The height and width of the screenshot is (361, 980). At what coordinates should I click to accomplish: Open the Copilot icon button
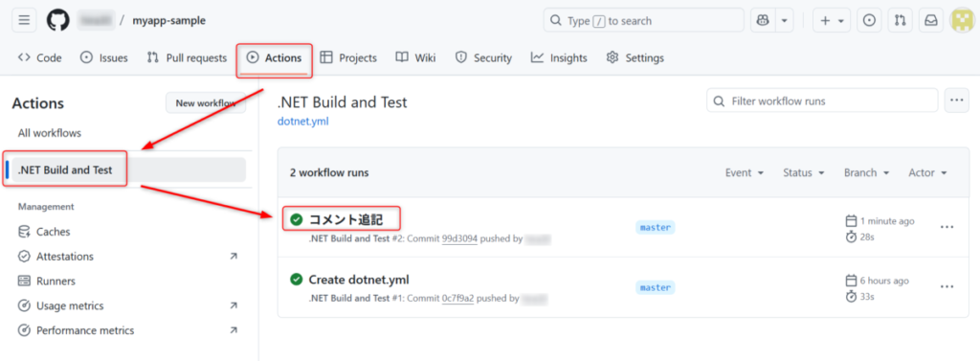(763, 21)
